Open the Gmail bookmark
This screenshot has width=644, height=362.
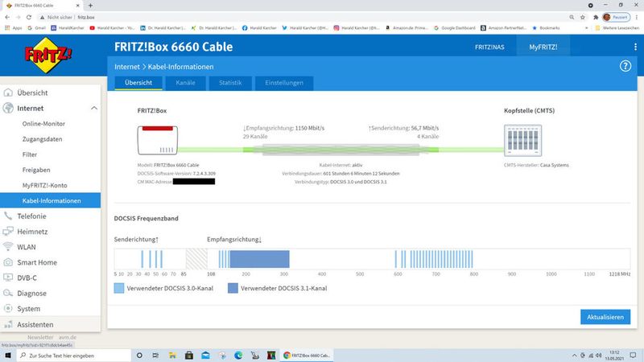[x=36, y=28]
